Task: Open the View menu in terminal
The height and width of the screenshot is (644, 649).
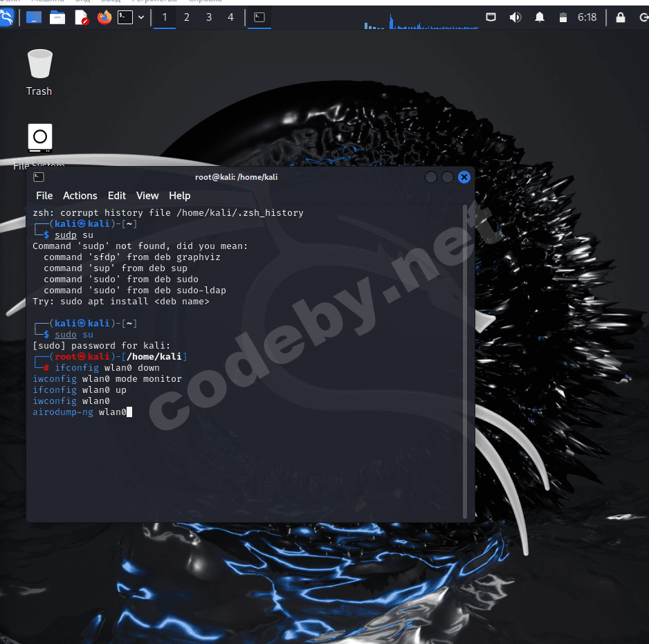Action: [x=147, y=196]
